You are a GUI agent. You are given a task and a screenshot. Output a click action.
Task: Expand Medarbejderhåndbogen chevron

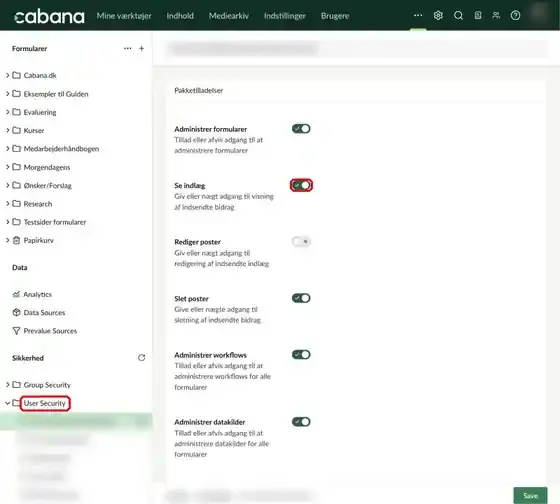[x=8, y=148]
